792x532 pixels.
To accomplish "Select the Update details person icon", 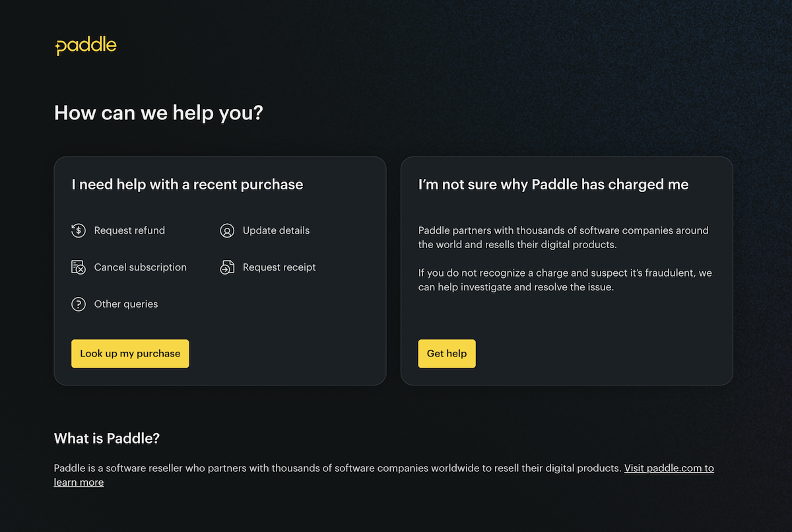I will tap(227, 230).
